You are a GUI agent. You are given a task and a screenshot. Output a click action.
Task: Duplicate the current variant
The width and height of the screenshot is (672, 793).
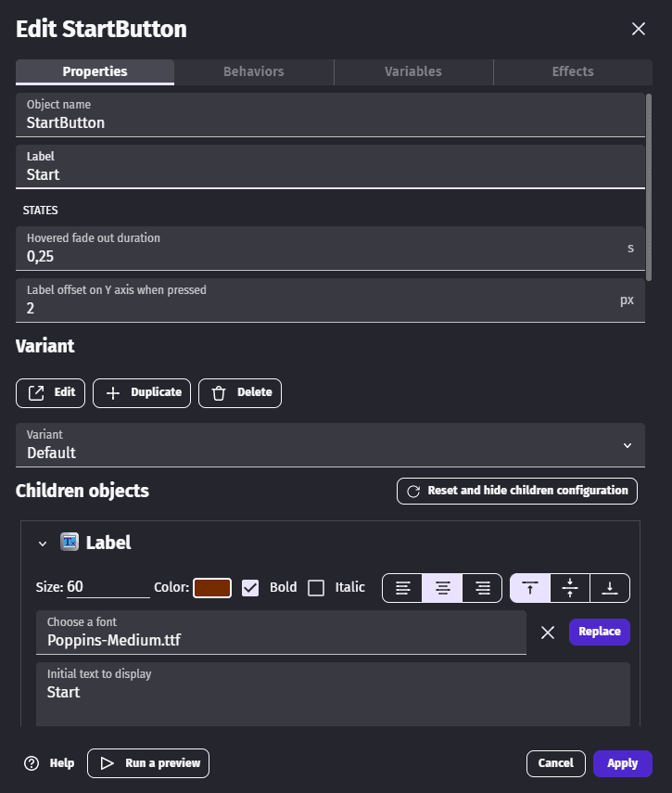tap(143, 392)
